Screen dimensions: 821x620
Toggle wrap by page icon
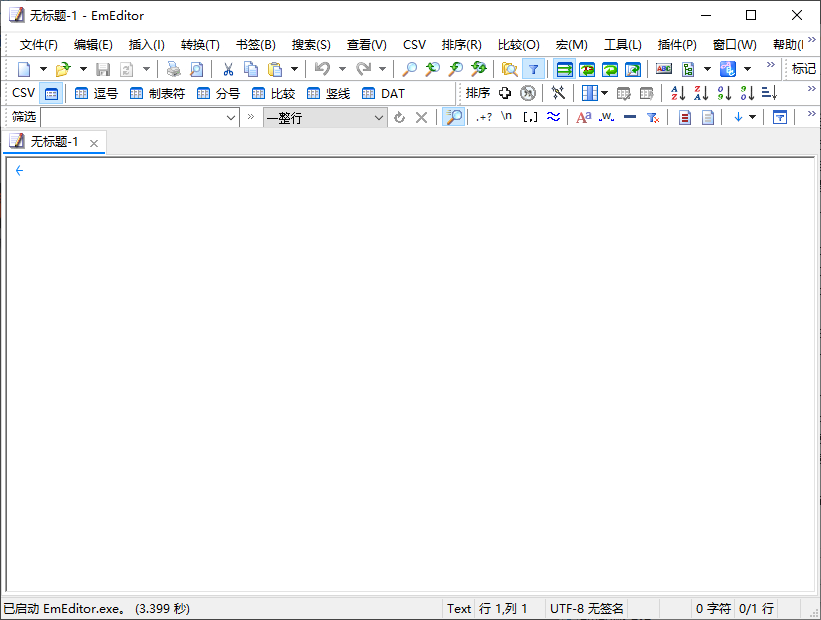click(x=633, y=69)
